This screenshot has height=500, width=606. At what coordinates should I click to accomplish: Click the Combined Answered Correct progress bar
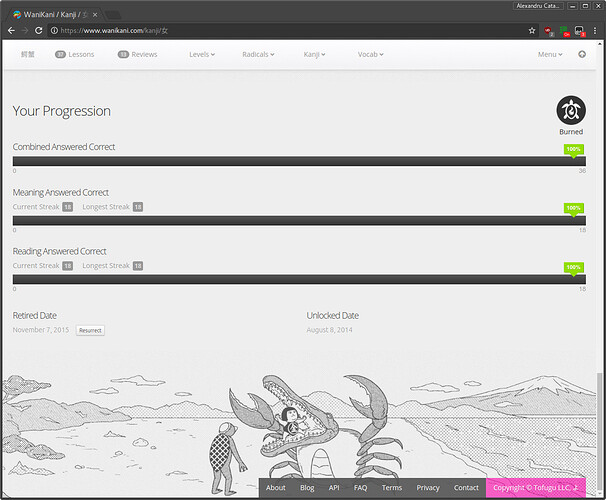(299, 161)
